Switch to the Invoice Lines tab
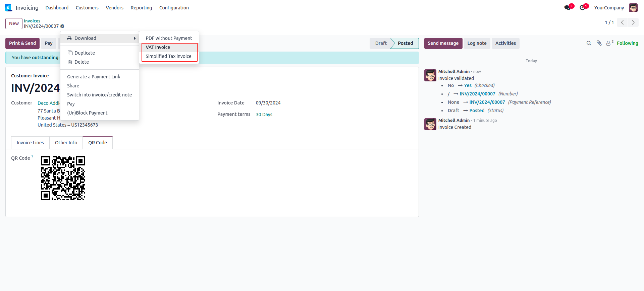Image resolution: width=644 pixels, height=291 pixels. coord(30,143)
